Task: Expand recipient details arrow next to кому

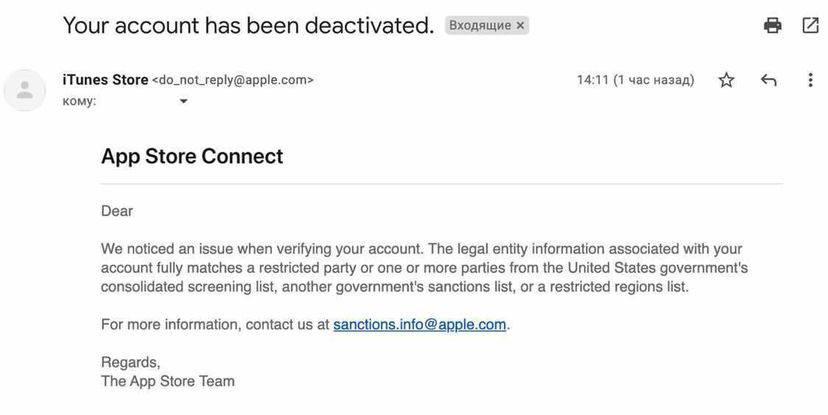Action: pos(183,101)
